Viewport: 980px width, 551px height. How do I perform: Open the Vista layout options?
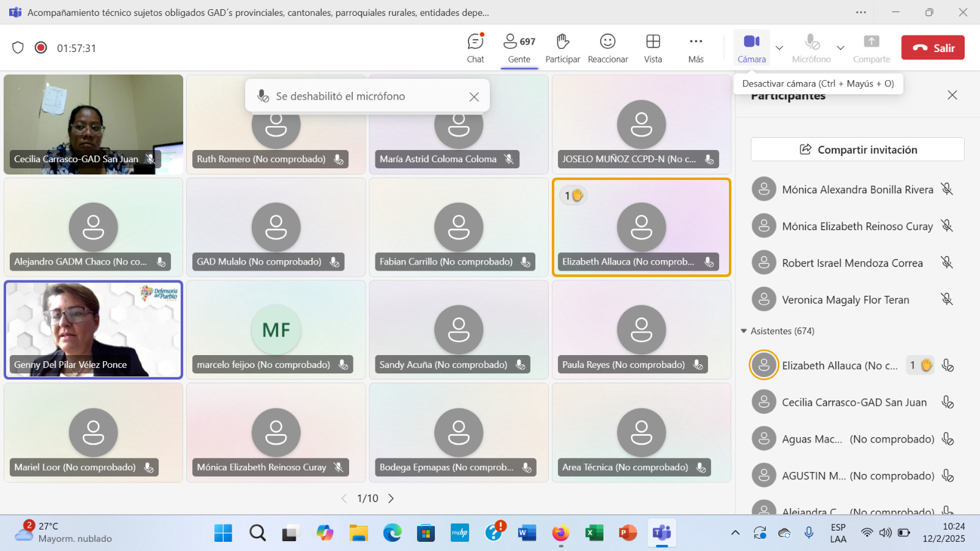653,48
